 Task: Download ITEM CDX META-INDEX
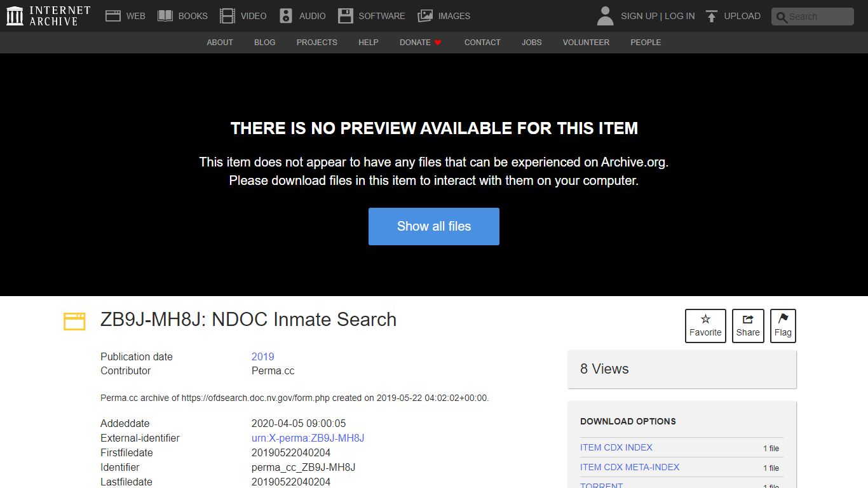tap(630, 467)
